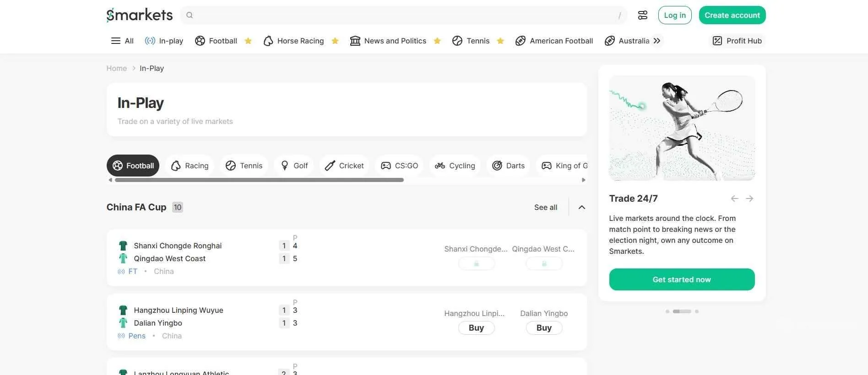Viewport: 868px width, 375px height.
Task: Select the Golf sport tab
Action: tap(294, 166)
